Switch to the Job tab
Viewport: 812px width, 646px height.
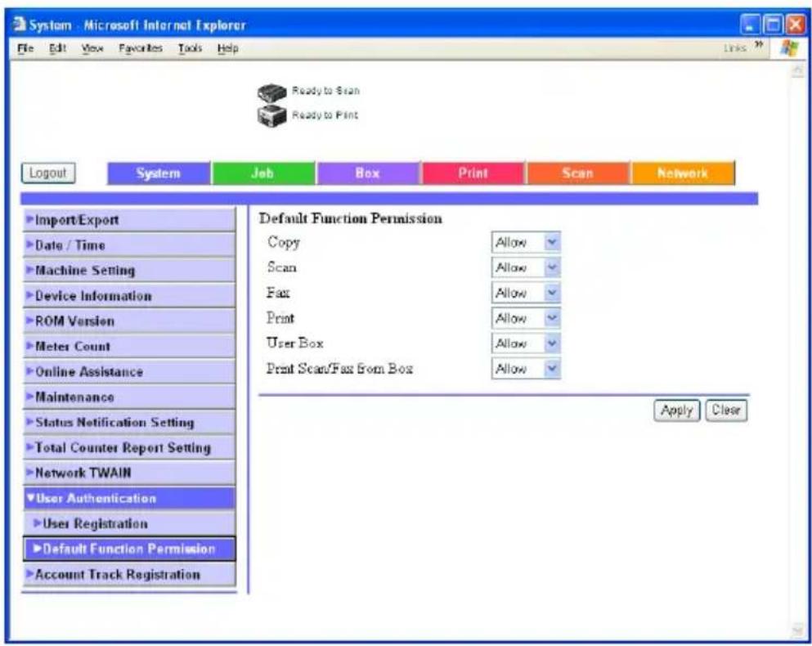[x=263, y=173]
